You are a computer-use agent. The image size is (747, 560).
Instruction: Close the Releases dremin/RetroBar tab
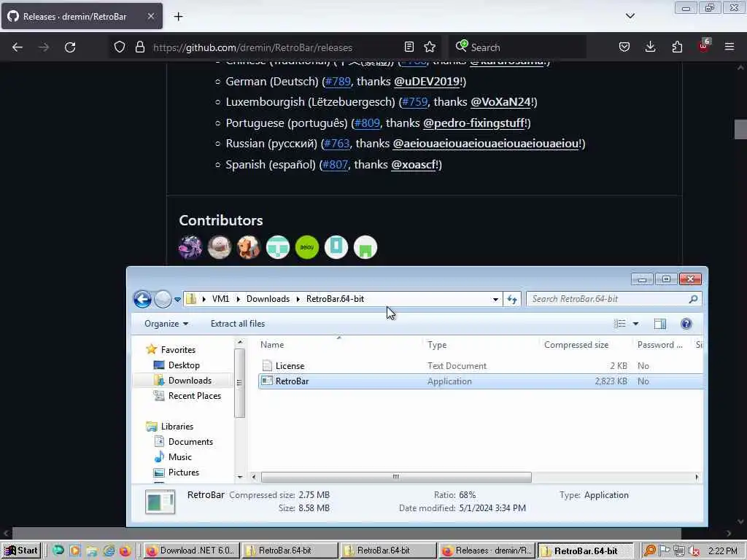(x=150, y=16)
